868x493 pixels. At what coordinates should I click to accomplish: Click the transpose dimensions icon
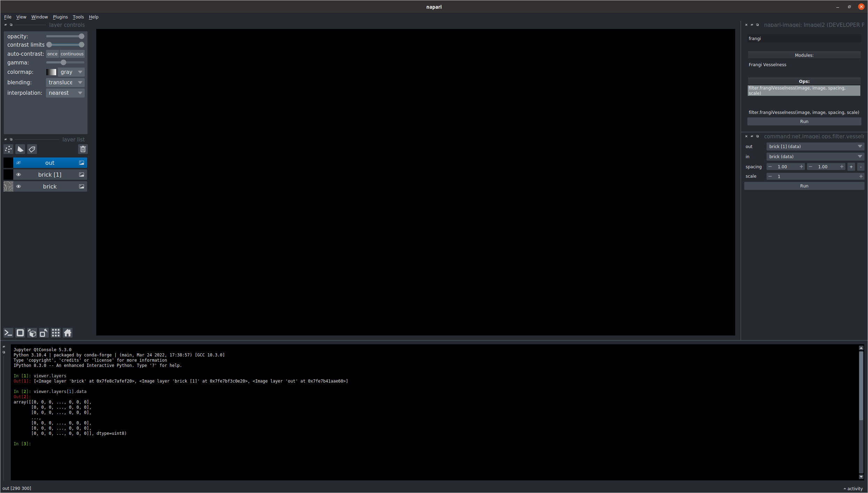point(44,333)
